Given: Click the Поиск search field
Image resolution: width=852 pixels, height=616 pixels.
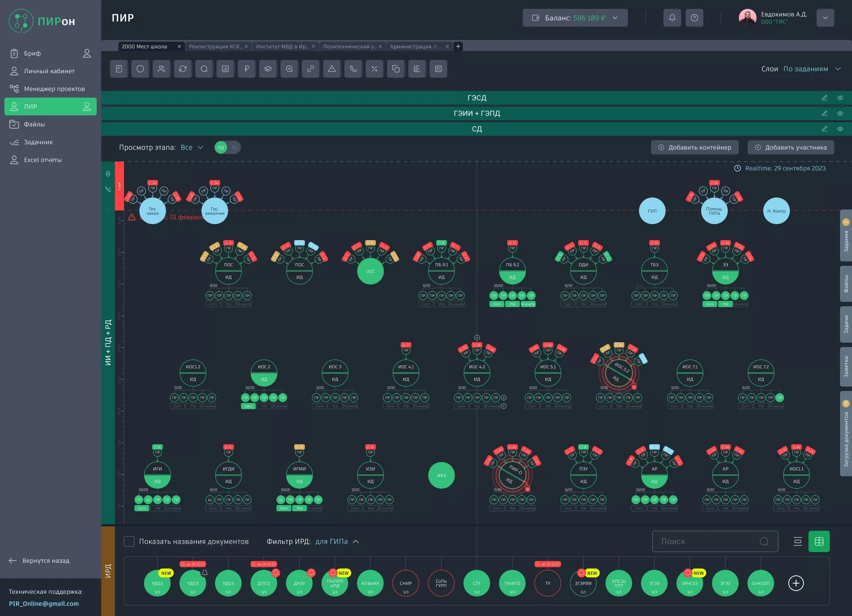Looking at the screenshot, I should coord(709,541).
